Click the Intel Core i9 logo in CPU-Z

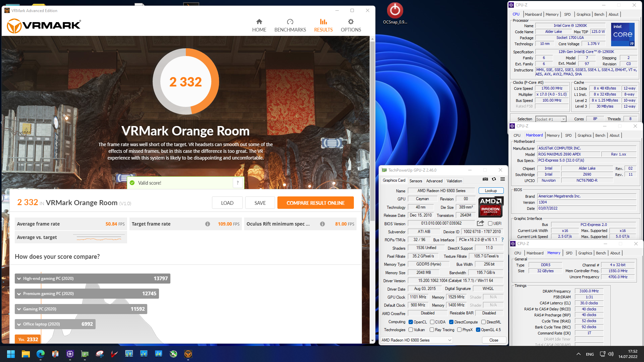pyautogui.click(x=623, y=35)
